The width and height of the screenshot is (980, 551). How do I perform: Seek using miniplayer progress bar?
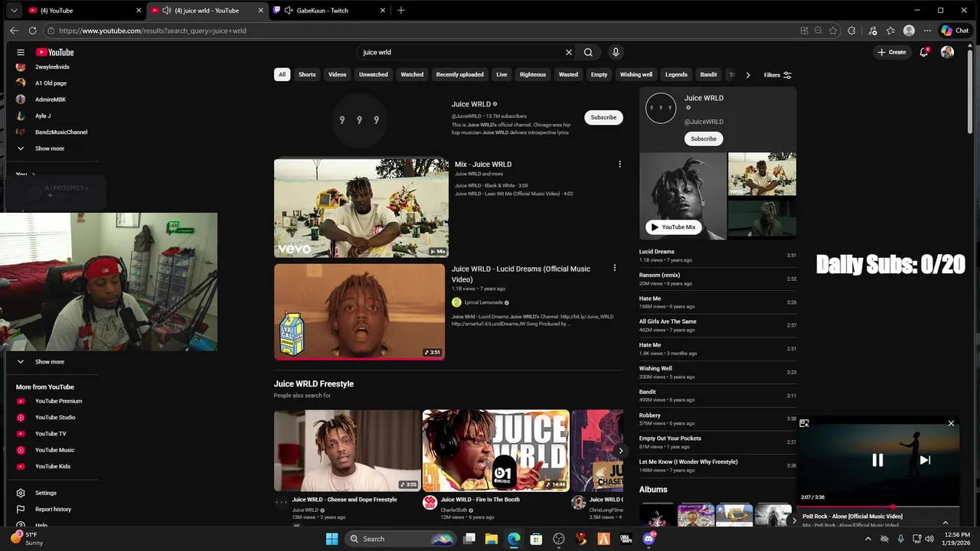[878, 507]
